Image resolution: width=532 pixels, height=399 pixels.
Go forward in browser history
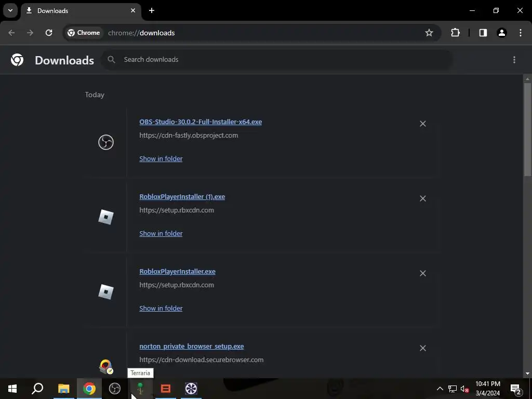point(30,33)
